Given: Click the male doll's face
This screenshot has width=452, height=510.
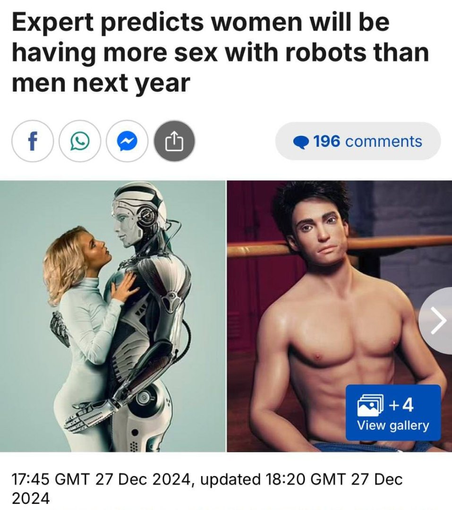Looking at the screenshot, I should coord(320,232).
